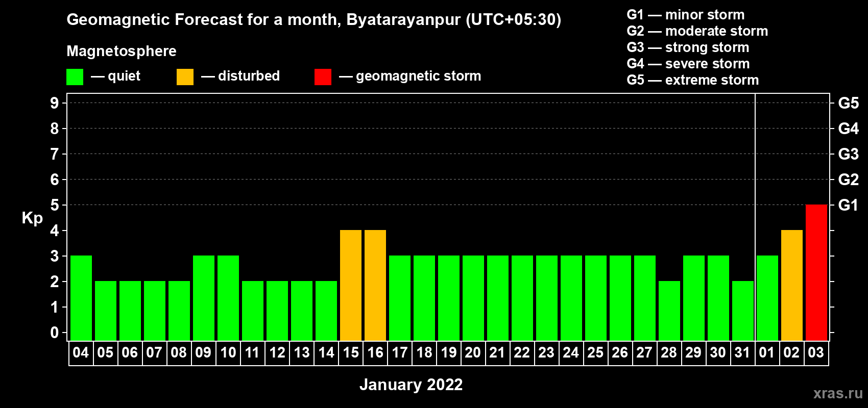868x408 pixels.
Task: Click the 'G2 — moderate storm' legend line
Action: pos(697,31)
